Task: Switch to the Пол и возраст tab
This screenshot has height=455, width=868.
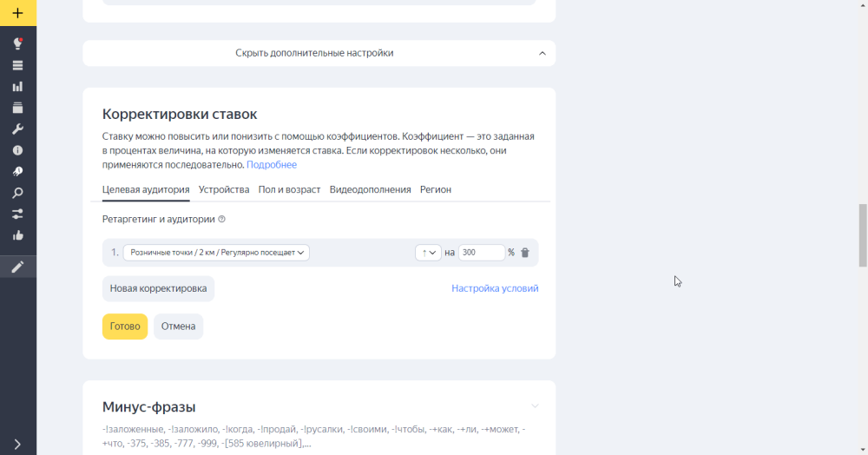Action: point(289,189)
